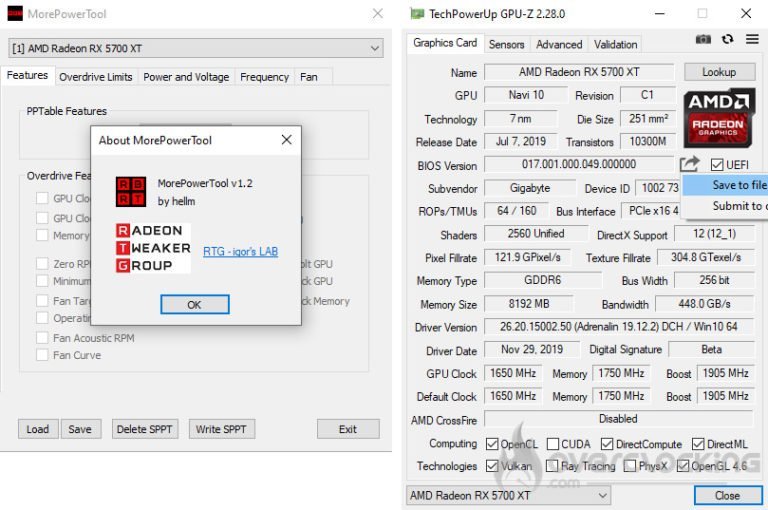Click the Lookup button in GPU-Z
Screen dimensions: 768x510
(x=719, y=72)
